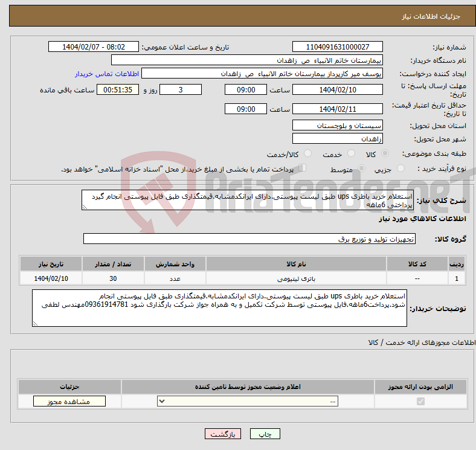Click the نام کالا column header
This screenshot has height=450, width=476.
[296, 264]
